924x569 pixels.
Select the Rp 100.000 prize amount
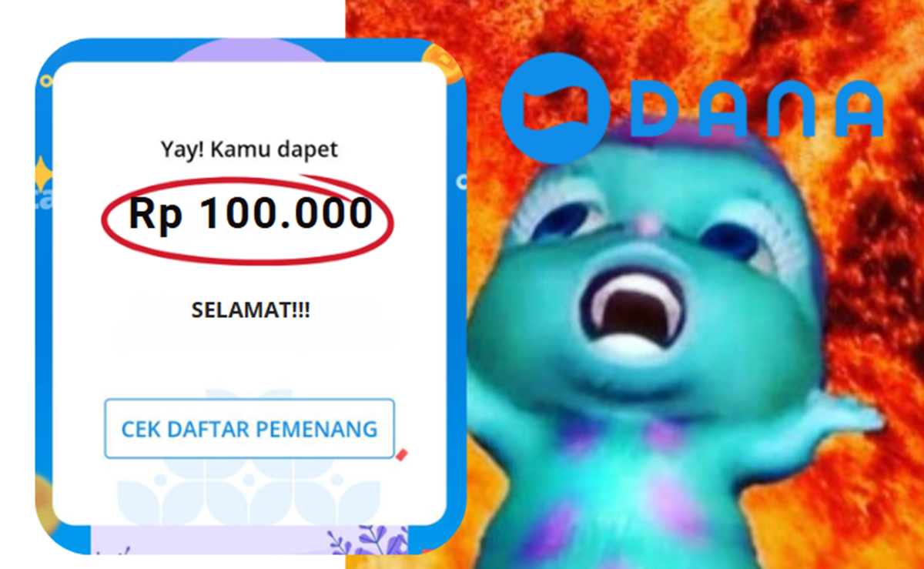point(250,214)
